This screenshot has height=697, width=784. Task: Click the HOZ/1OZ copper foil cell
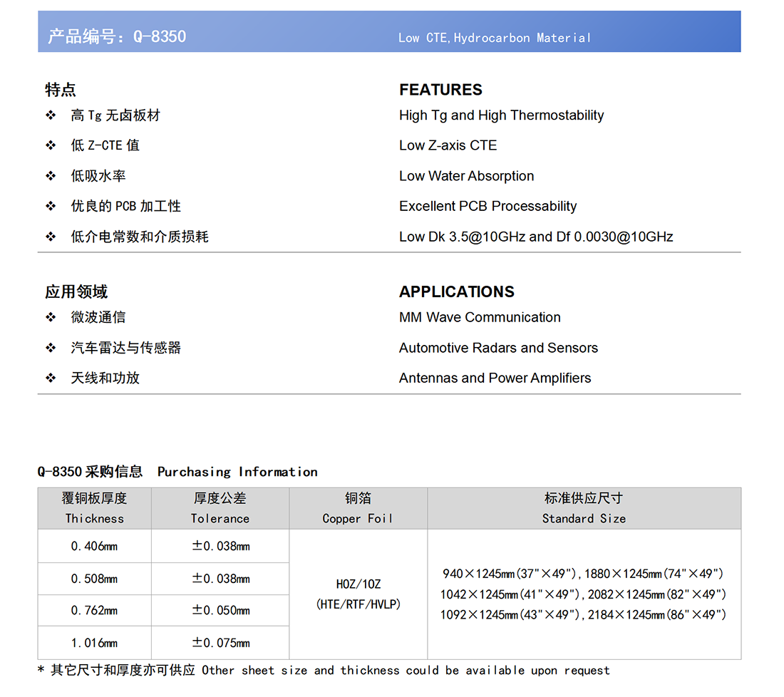358,594
